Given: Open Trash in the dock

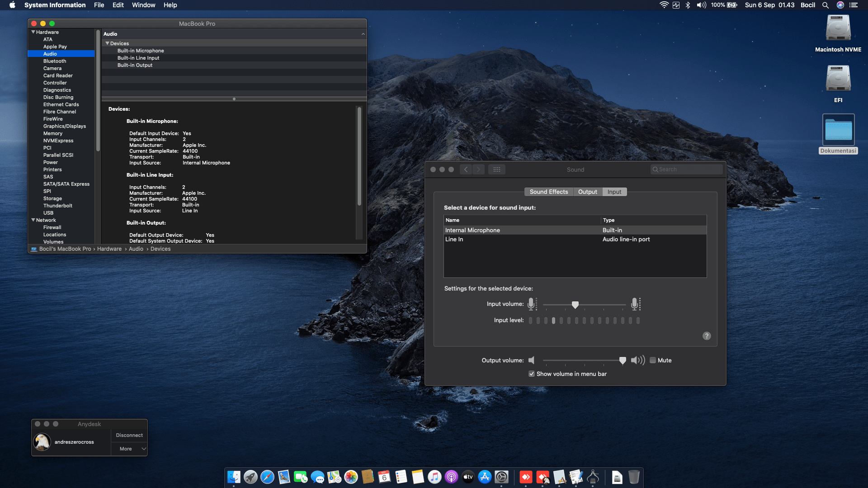Looking at the screenshot, I should tap(634, 477).
